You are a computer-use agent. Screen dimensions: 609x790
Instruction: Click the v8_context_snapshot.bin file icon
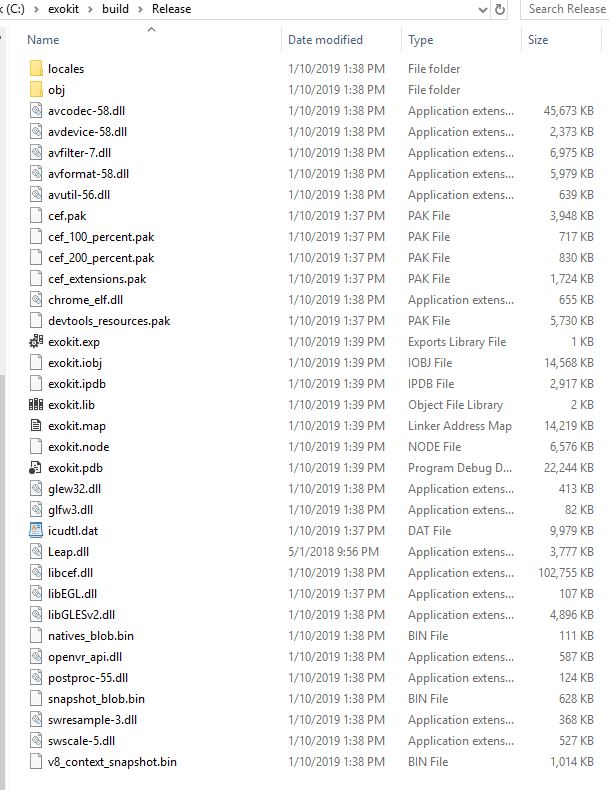coord(36,762)
